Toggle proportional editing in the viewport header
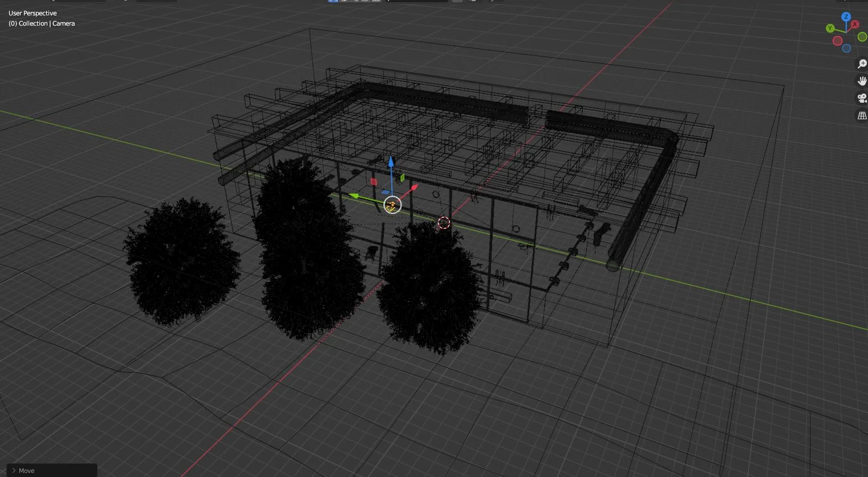The image size is (868, 477). pyautogui.click(x=375, y=1)
